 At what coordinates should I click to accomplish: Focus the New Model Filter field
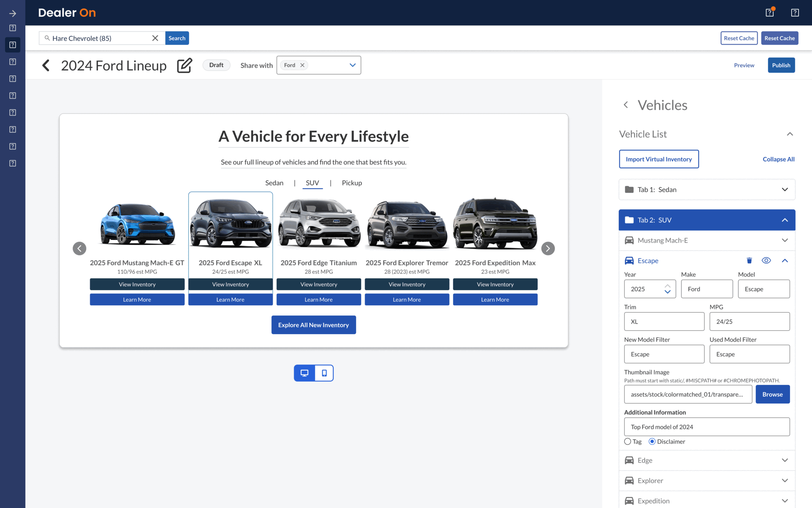click(664, 354)
